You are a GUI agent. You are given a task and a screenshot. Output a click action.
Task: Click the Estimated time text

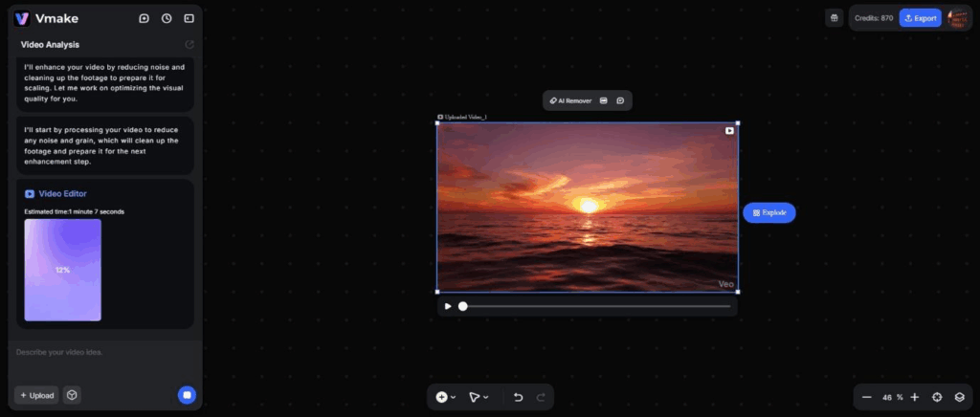point(75,211)
